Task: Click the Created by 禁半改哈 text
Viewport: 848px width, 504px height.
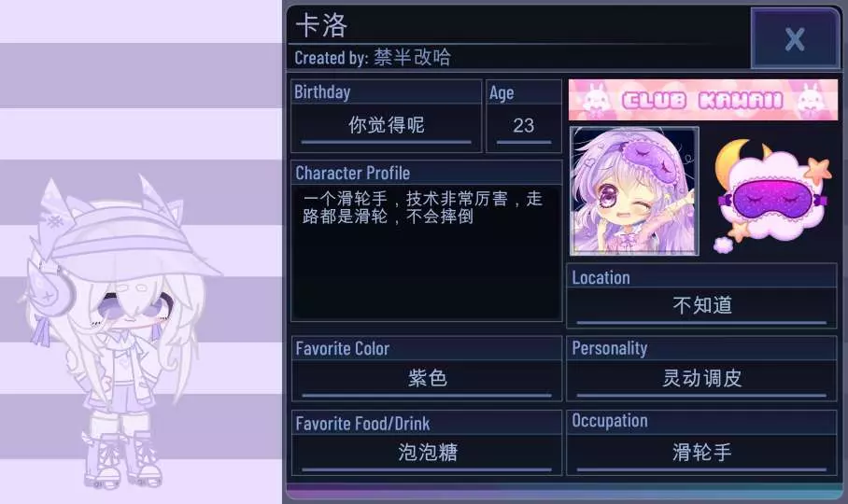Action: (x=373, y=57)
